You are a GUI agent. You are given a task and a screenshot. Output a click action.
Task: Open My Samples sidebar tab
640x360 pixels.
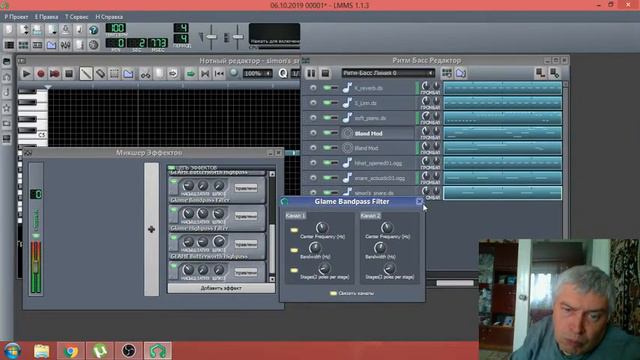7,92
